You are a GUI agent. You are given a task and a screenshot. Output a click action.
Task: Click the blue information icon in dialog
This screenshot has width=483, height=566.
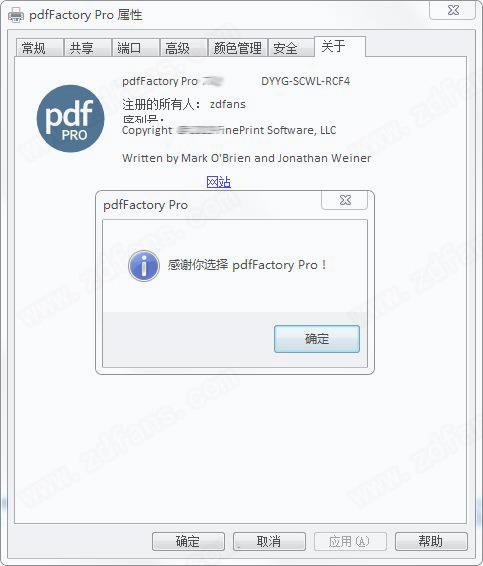click(144, 266)
